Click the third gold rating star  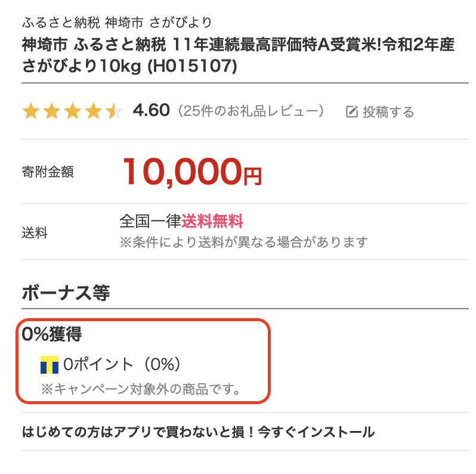point(73,111)
